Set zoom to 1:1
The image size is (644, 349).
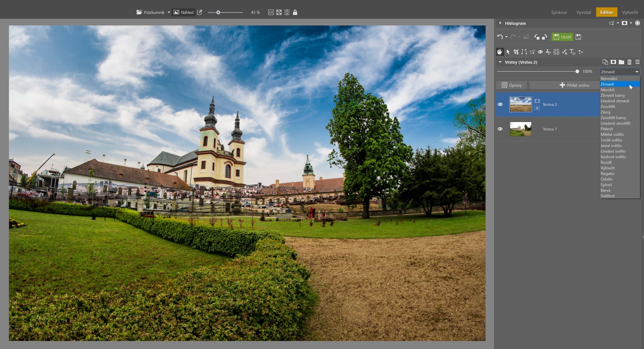271,12
